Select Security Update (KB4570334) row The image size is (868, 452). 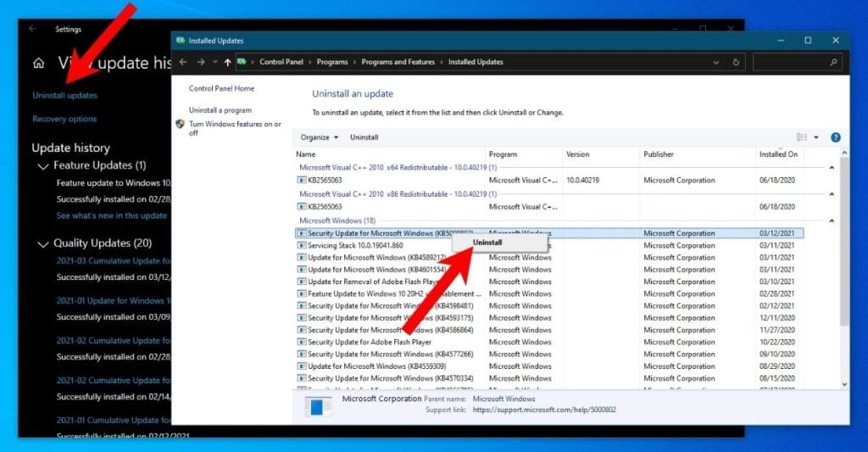click(549, 378)
